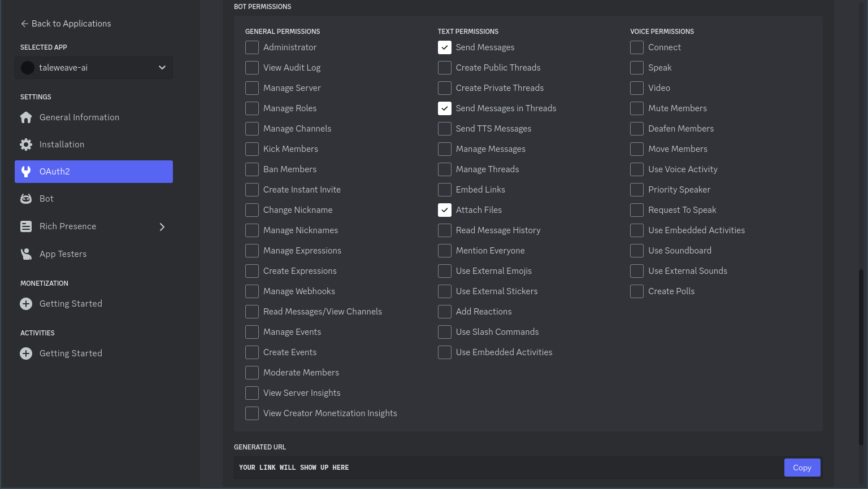Open the taleweave-ai selected app dropdown
The width and height of the screenshot is (868, 489).
click(94, 68)
